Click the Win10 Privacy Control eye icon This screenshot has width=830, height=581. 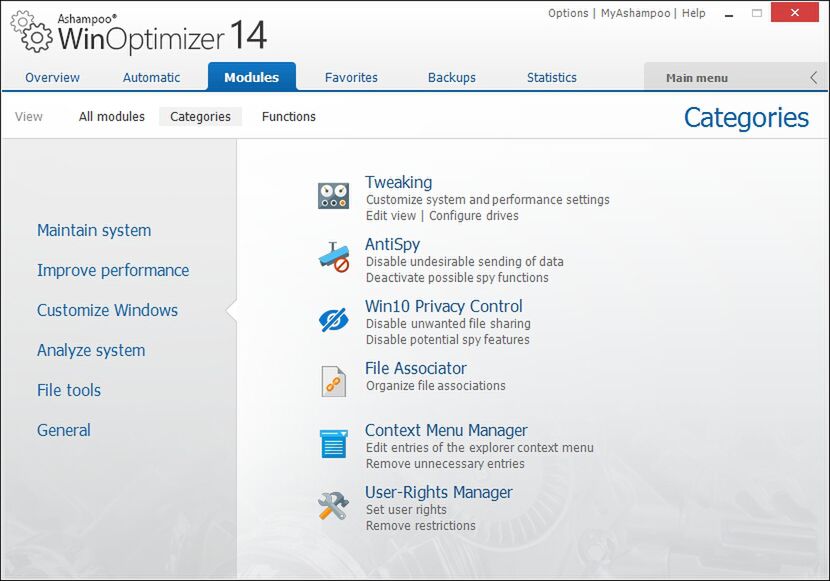[x=333, y=320]
